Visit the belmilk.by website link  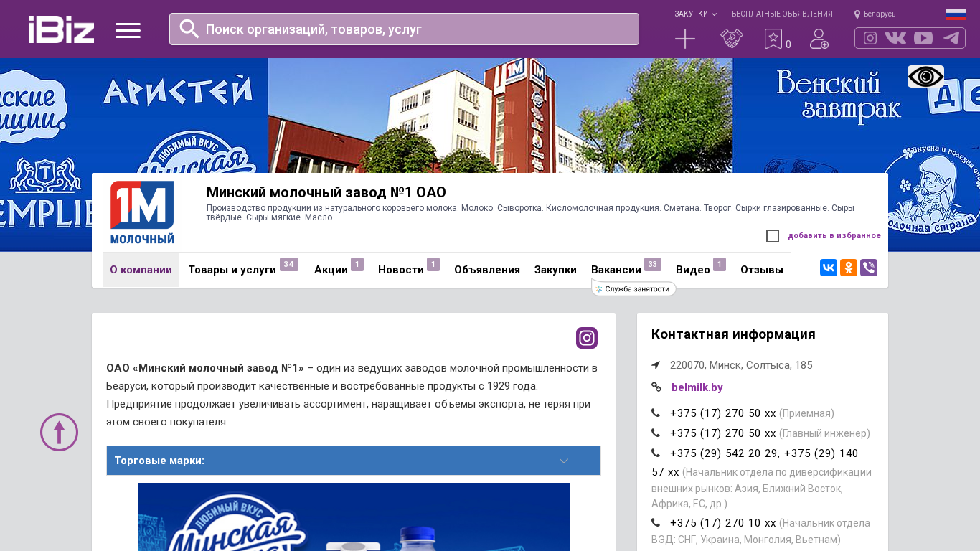pos(697,387)
